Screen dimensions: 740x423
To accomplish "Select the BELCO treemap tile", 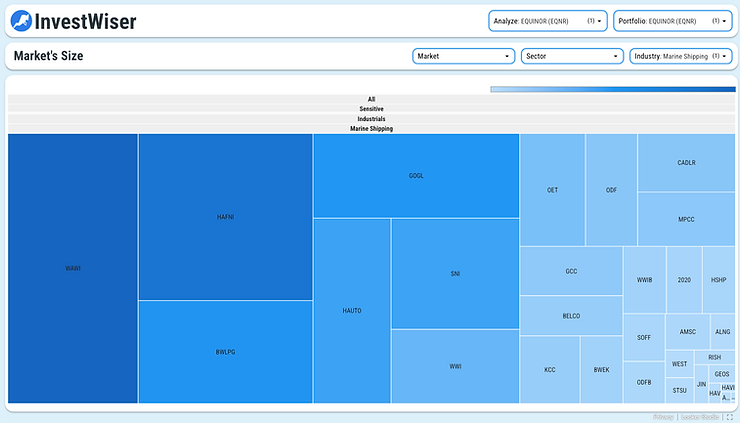I will (x=571, y=316).
